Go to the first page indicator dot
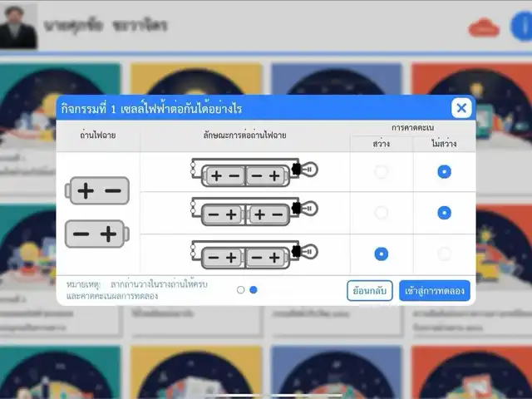Viewport: 532px width, 399px height. point(241,290)
